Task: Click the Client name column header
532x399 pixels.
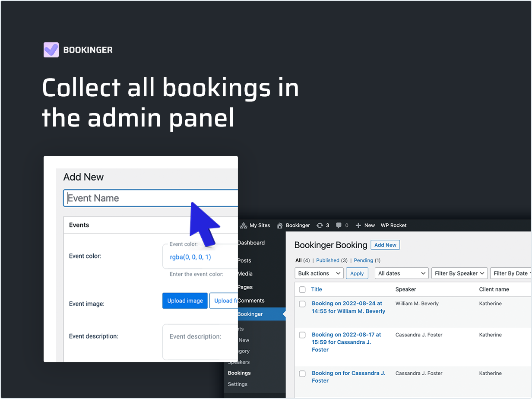Action: coord(494,289)
